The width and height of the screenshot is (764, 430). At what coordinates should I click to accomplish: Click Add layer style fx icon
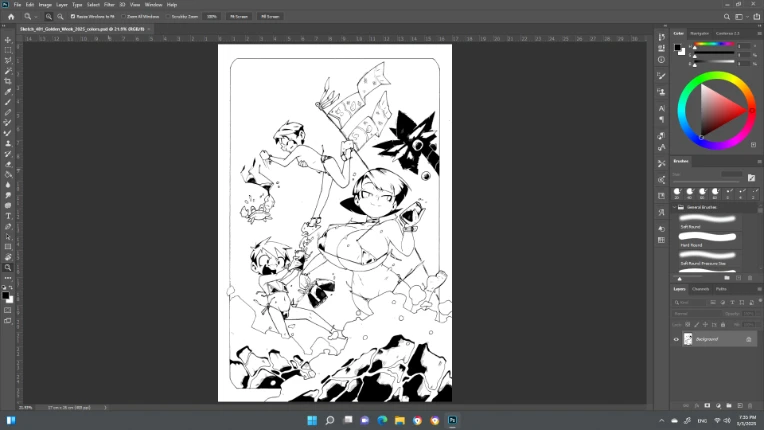point(696,406)
